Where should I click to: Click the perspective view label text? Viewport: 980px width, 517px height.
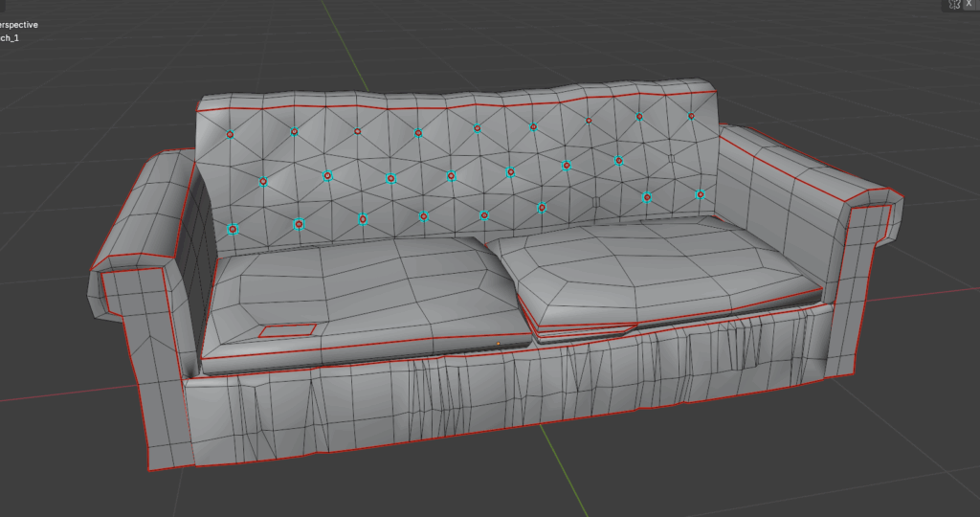19,25
